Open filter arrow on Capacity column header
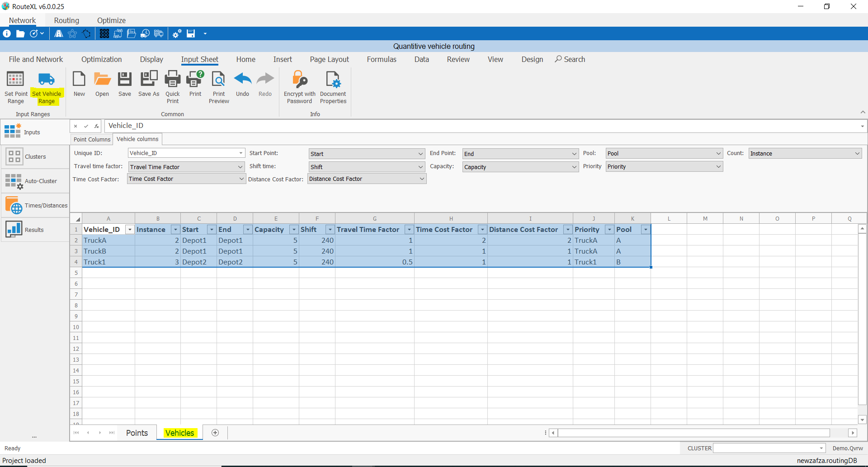 click(x=294, y=230)
